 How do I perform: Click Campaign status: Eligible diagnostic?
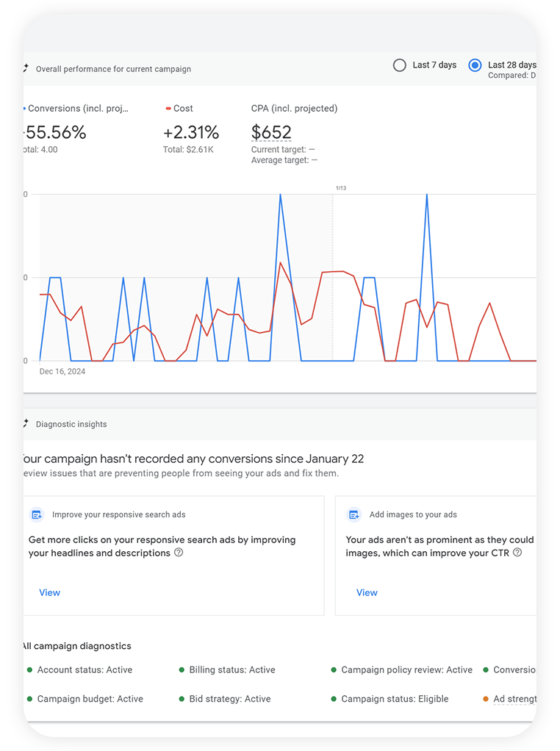click(x=394, y=699)
